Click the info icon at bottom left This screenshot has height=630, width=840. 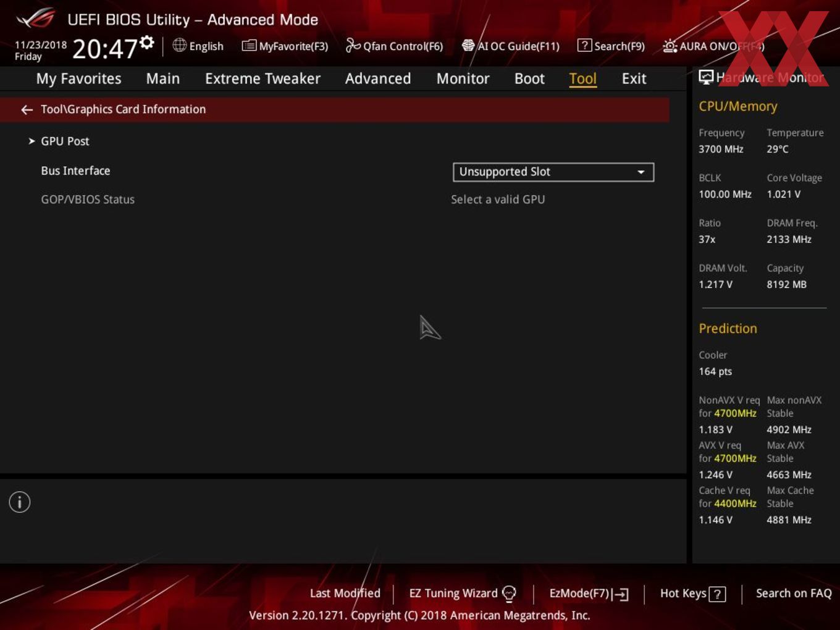pos(20,502)
